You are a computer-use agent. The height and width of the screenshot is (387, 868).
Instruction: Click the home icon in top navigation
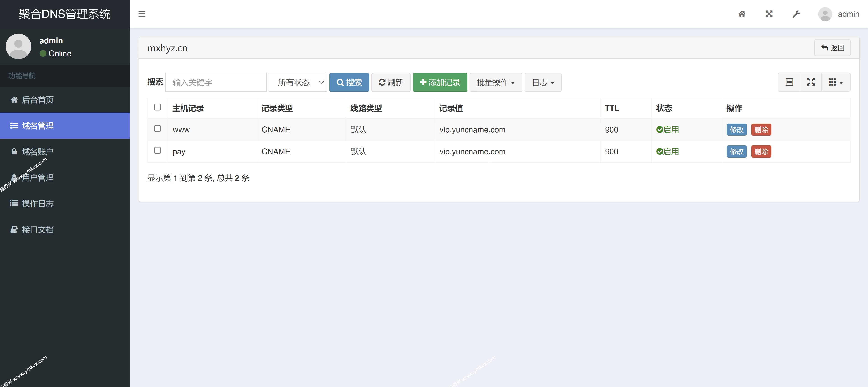(742, 14)
